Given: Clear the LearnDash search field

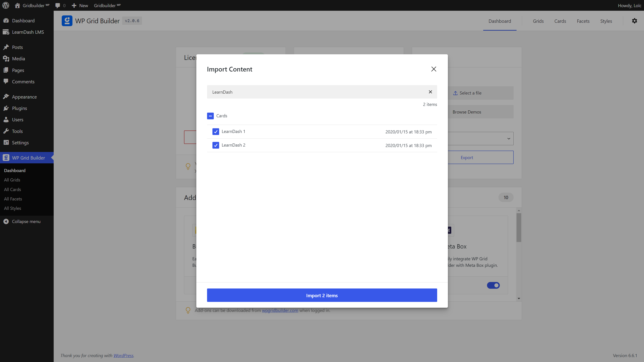Looking at the screenshot, I should pyautogui.click(x=430, y=92).
